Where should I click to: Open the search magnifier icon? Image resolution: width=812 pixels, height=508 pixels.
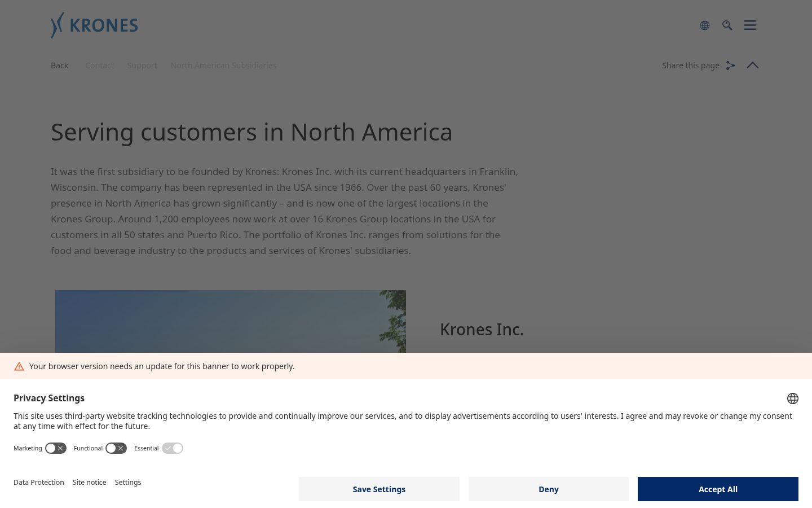727,25
